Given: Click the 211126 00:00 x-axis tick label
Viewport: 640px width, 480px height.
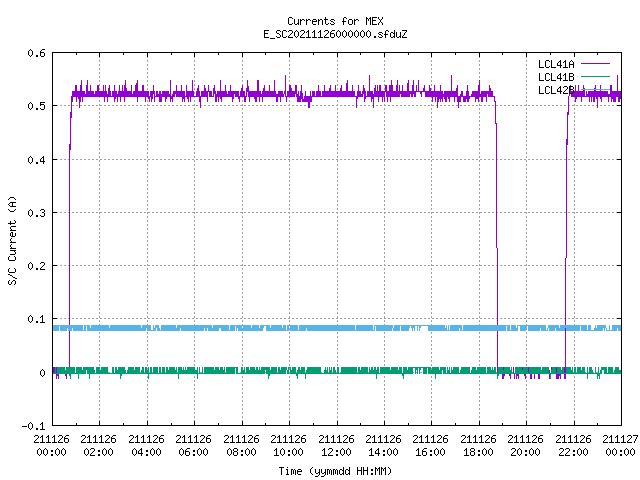Looking at the screenshot, I should (x=51, y=445).
